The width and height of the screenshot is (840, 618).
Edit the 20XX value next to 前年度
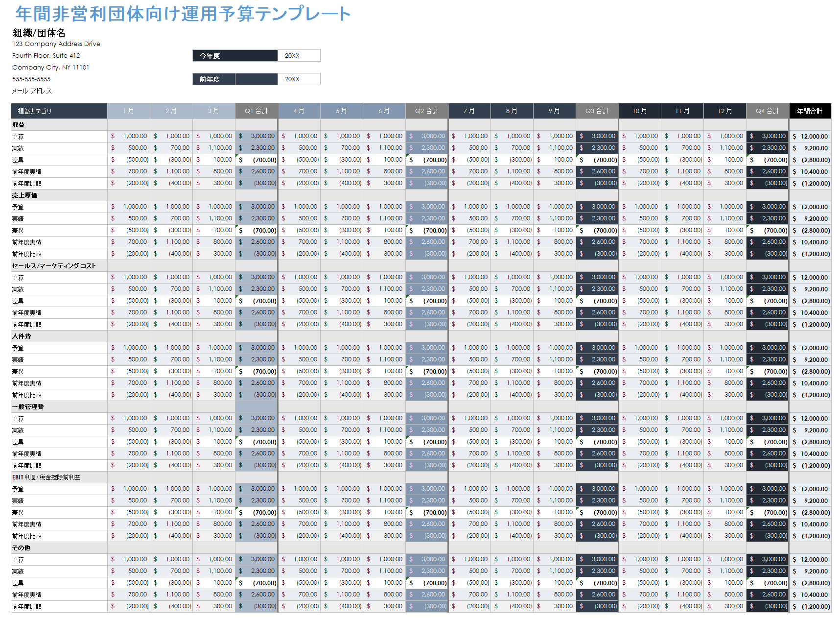[x=299, y=79]
